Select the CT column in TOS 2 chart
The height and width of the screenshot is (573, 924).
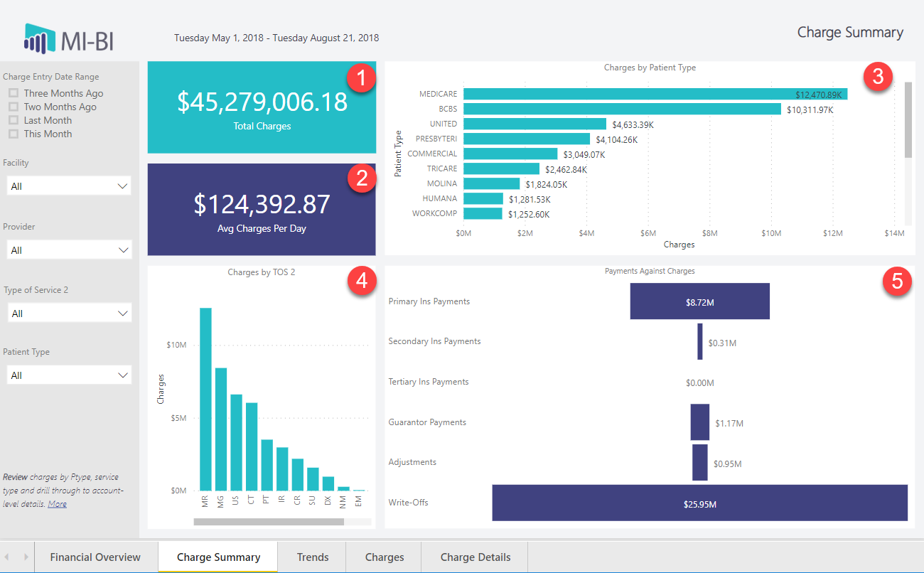[252, 447]
